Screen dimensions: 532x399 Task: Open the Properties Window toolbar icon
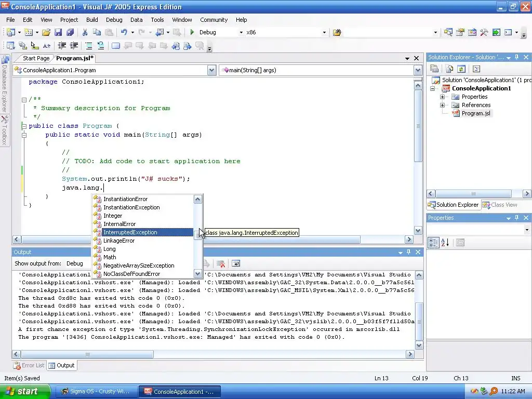460,32
